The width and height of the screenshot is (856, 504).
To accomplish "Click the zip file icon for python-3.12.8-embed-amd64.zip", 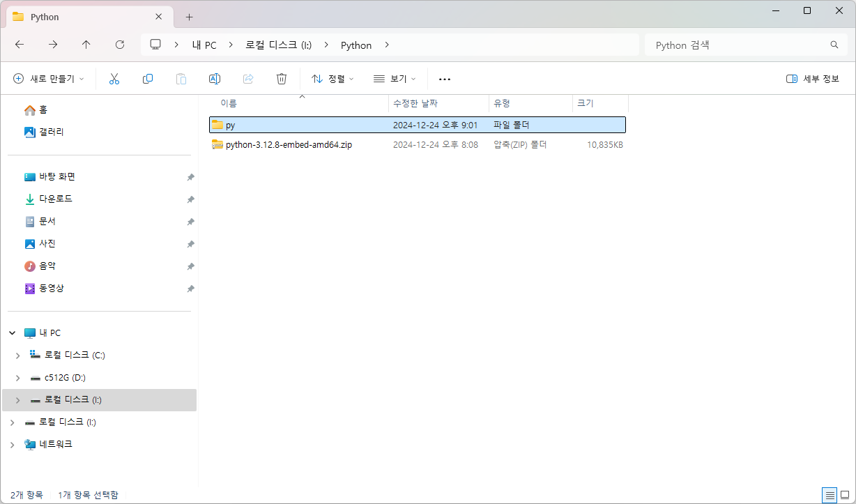I will 217,144.
